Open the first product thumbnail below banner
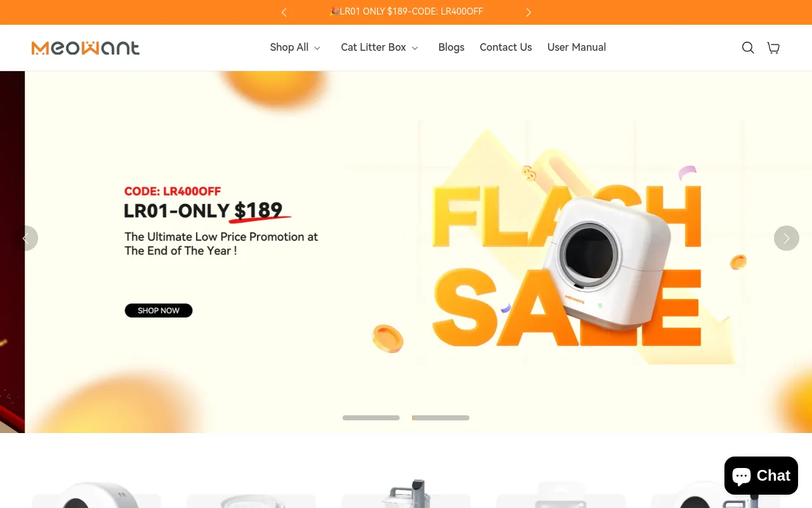Screen dimensions: 812x508 pos(96,495)
